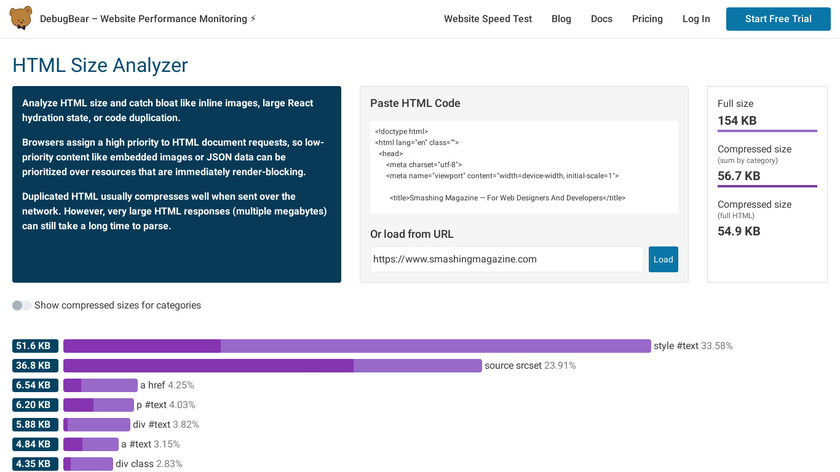The image size is (840, 472).
Task: Select the div #text 5.88 KB badge
Action: coord(34,424)
